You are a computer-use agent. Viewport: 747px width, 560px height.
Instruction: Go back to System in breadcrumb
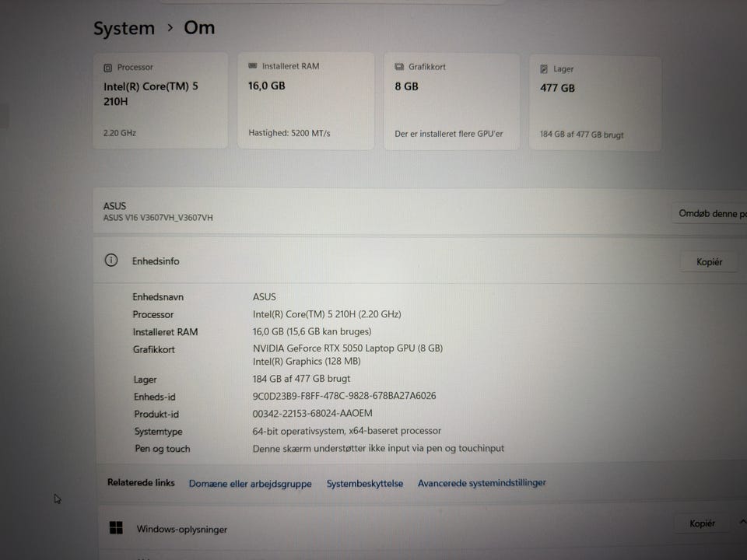[124, 29]
